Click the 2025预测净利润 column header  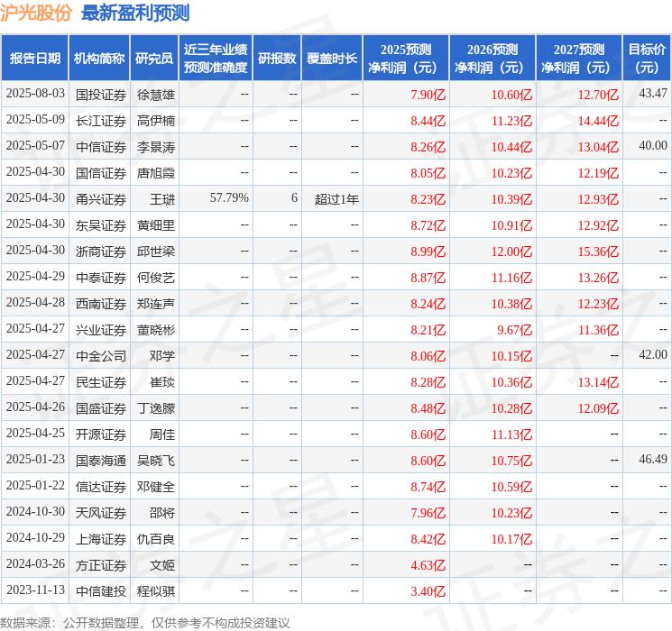coord(406,59)
